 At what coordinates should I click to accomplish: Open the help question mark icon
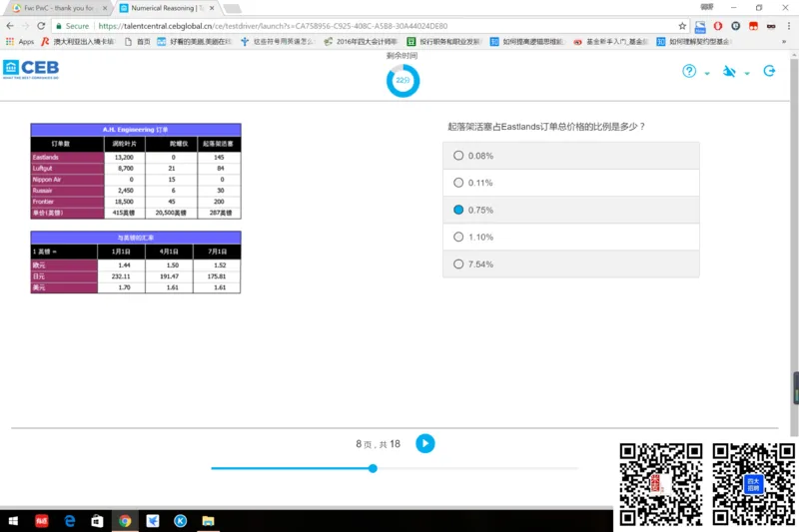pyautogui.click(x=689, y=71)
